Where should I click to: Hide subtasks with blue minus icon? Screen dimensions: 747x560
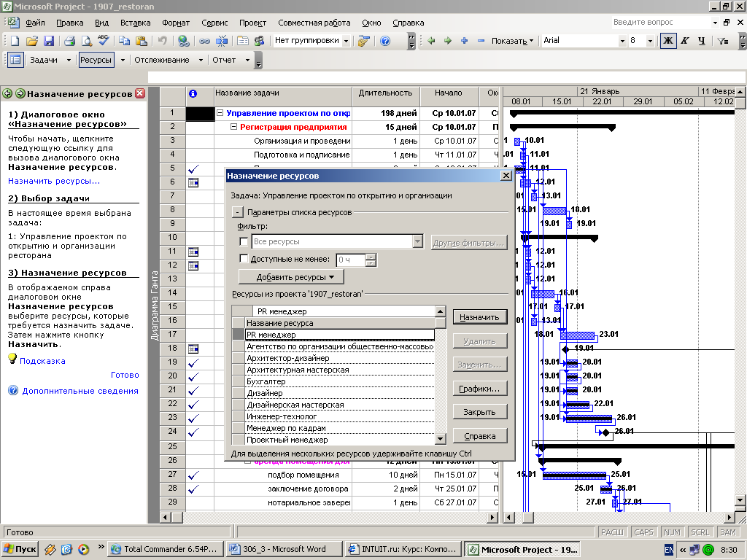tap(481, 41)
